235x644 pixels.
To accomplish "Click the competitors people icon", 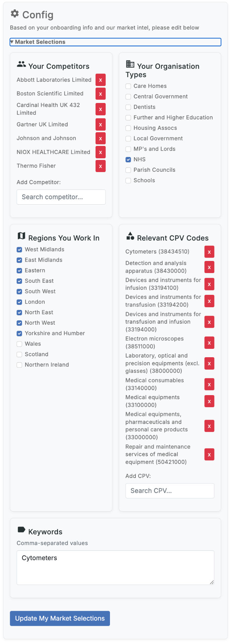I will point(21,64).
